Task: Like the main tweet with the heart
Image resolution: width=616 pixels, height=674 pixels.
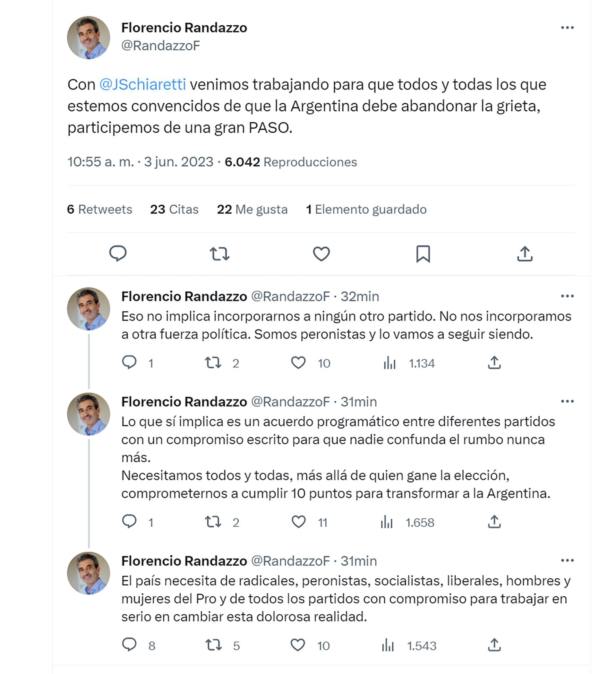Action: point(321,253)
